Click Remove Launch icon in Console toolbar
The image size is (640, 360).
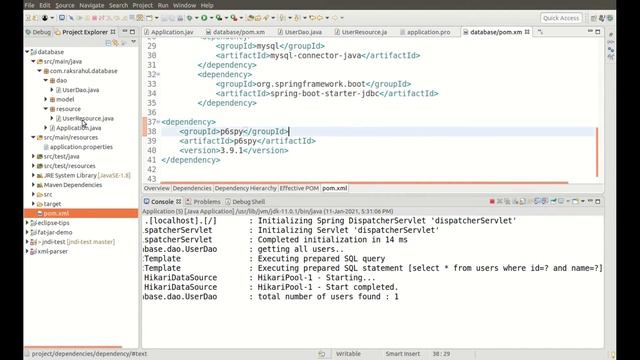click(x=499, y=202)
